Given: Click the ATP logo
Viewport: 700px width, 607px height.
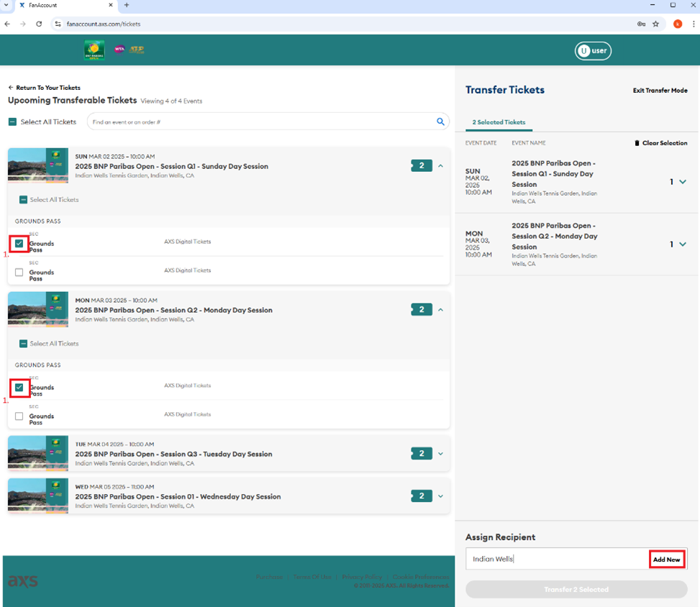Looking at the screenshot, I should 137,50.
